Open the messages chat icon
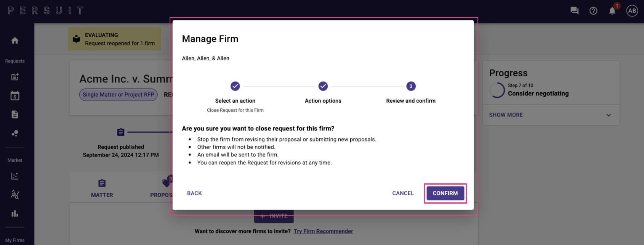This screenshot has width=644, height=245. click(574, 11)
